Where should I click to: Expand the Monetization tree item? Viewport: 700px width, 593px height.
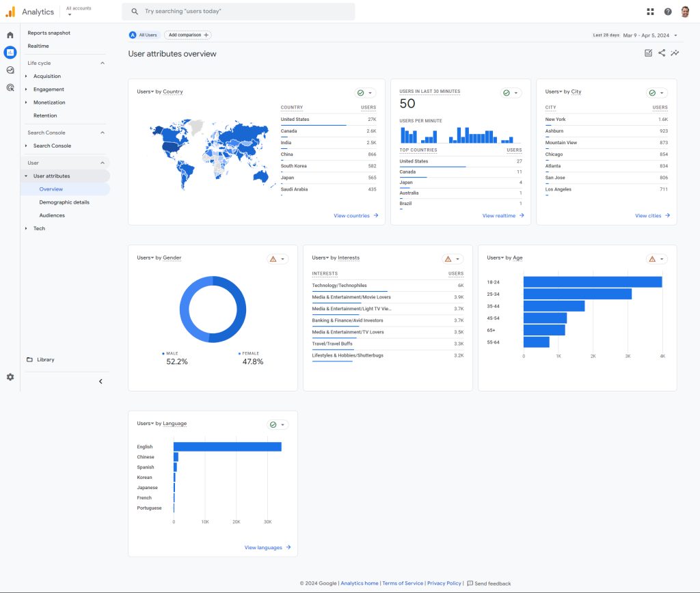[x=26, y=102]
